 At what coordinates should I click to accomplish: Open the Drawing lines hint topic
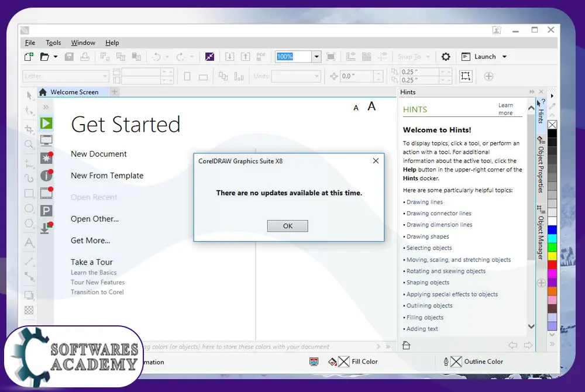point(425,202)
